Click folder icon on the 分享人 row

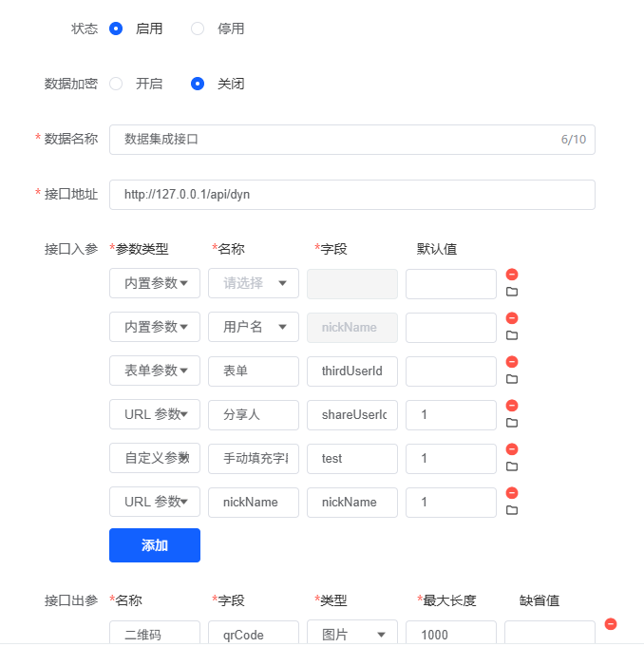512,423
